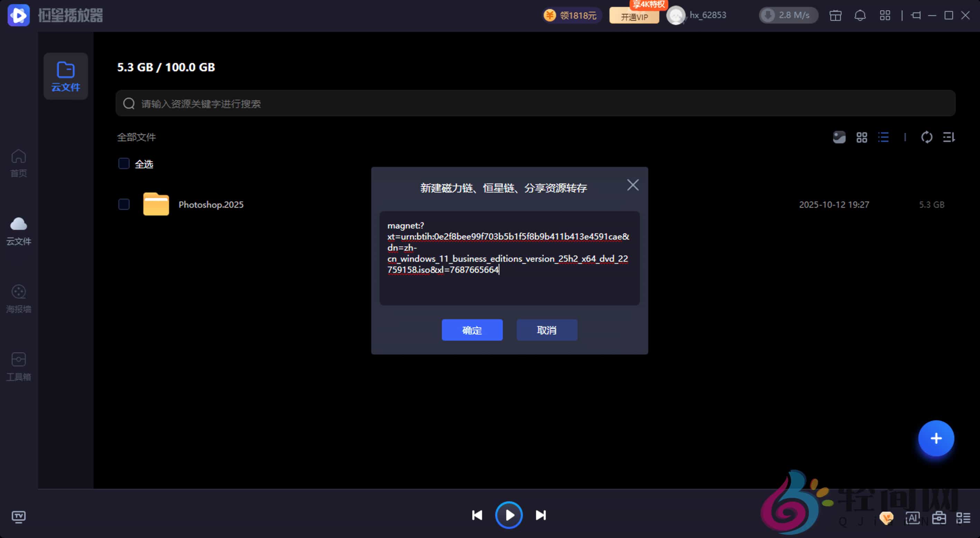
Task: Change the file sort order
Action: click(948, 137)
